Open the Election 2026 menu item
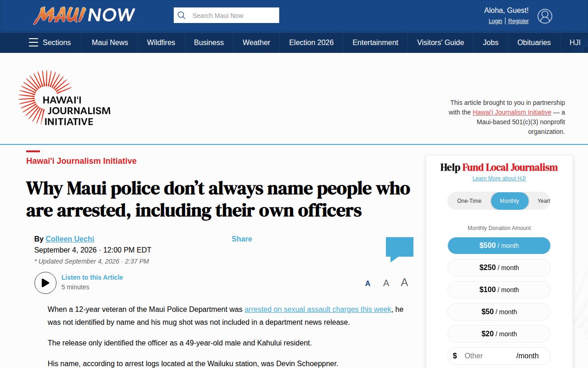588x368 pixels. [x=311, y=42]
